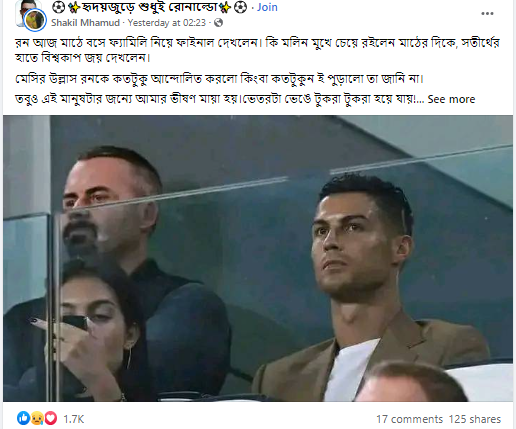Open the 1.7K reactions count

coord(74,419)
